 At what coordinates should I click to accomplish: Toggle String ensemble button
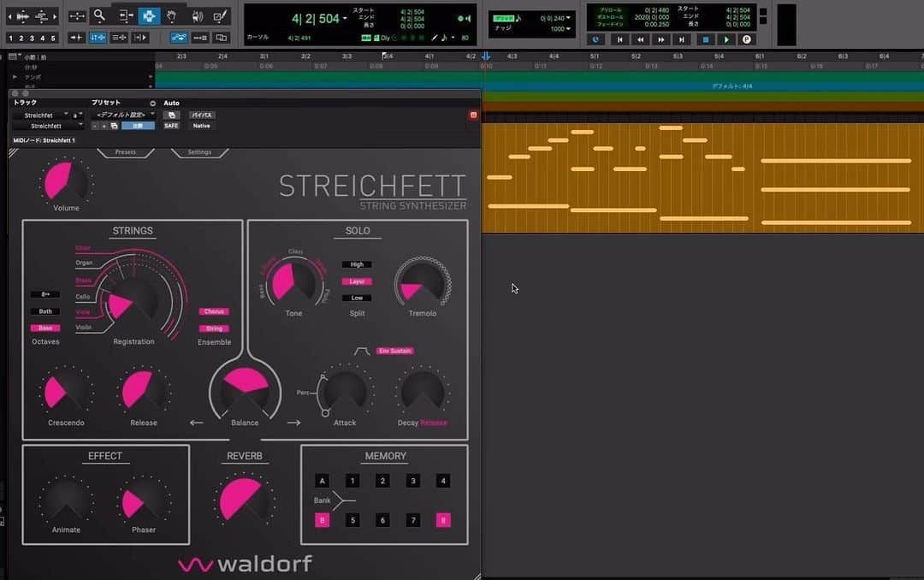click(215, 328)
